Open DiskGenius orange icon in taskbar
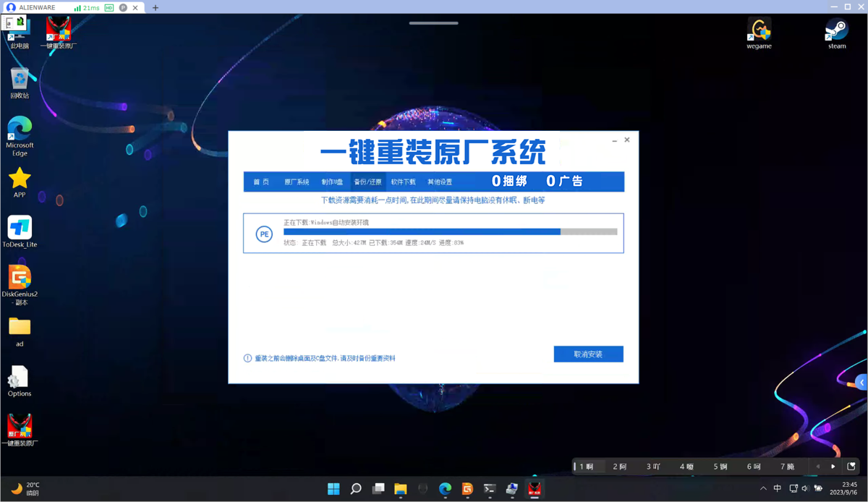Image resolution: width=868 pixels, height=502 pixels. 467,489
